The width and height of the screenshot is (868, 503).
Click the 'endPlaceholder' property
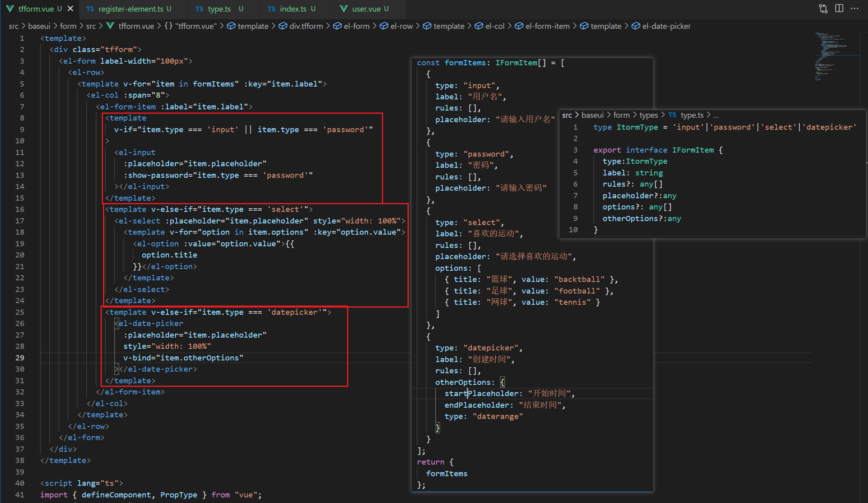[476, 405]
